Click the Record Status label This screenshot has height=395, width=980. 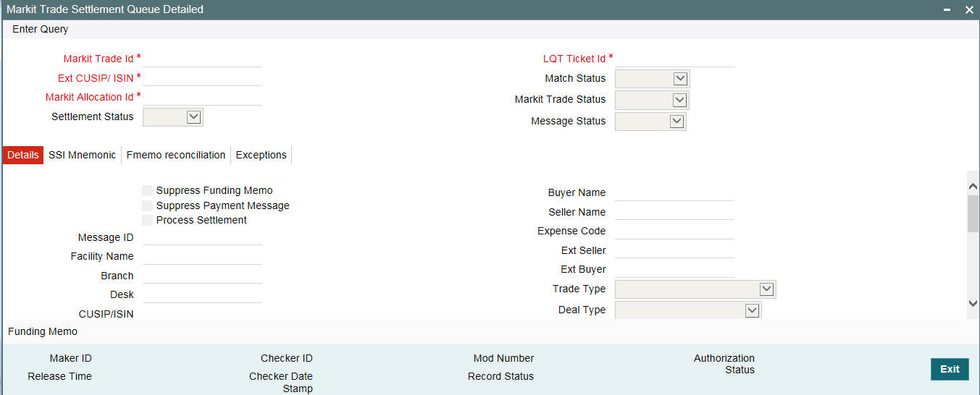tap(501, 376)
